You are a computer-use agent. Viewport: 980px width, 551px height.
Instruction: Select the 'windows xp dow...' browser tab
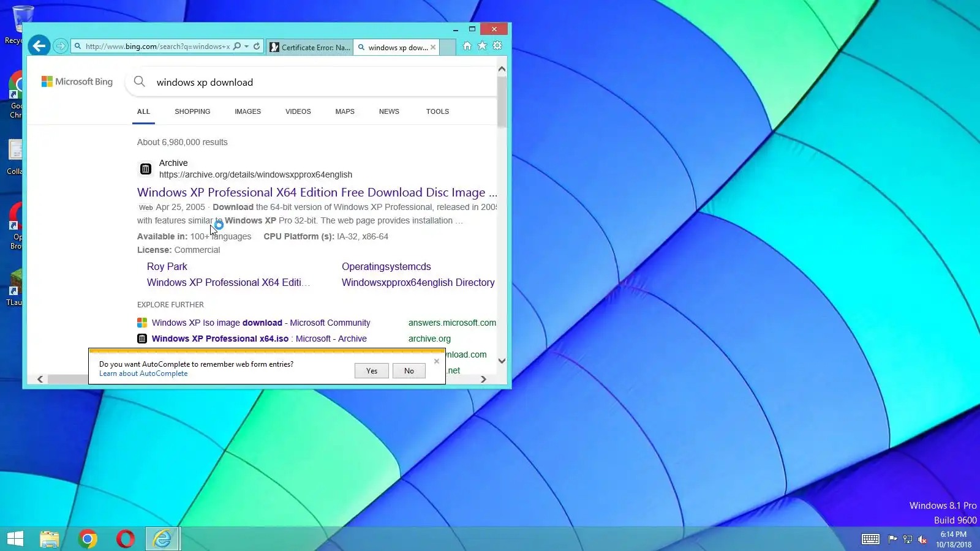pyautogui.click(x=397, y=47)
